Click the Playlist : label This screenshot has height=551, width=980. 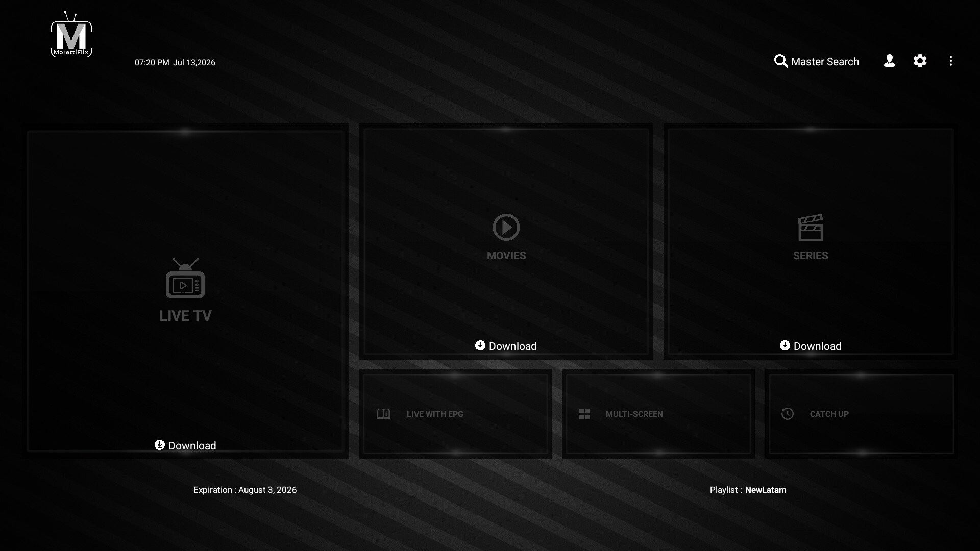[x=726, y=490]
